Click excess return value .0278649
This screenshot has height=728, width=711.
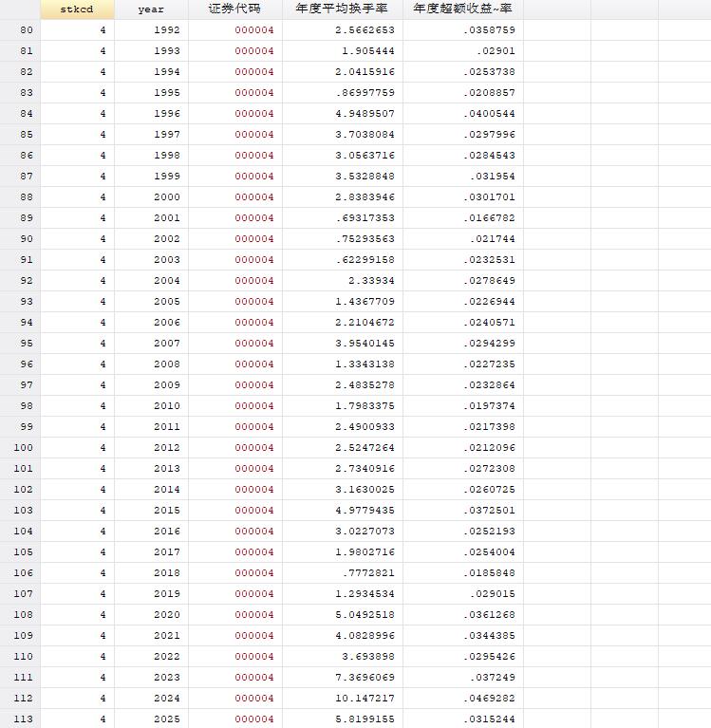tap(463, 281)
